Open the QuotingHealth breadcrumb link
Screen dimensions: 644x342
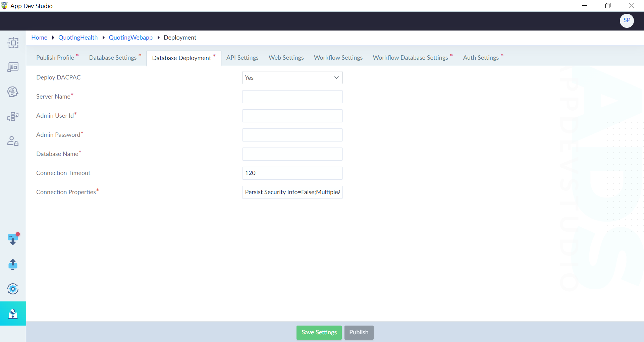[78, 38]
